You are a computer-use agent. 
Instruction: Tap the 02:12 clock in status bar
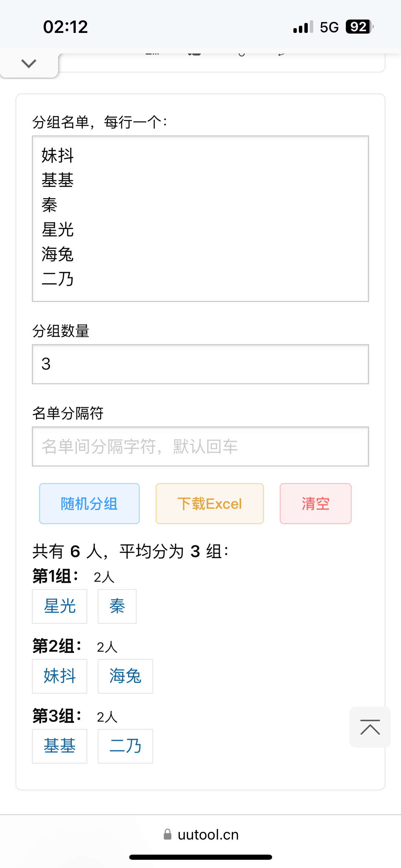[x=65, y=27]
